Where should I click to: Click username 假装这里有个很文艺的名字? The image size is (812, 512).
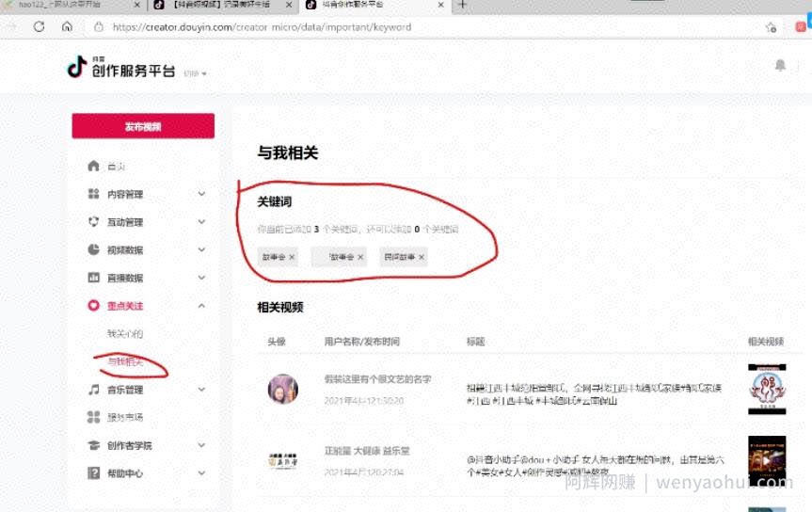pos(378,379)
